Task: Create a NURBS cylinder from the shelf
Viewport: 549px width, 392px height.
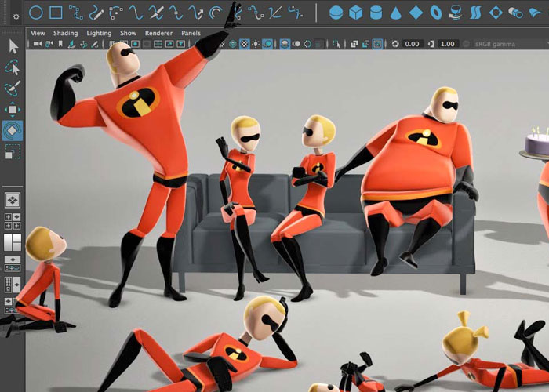Action: coord(376,13)
